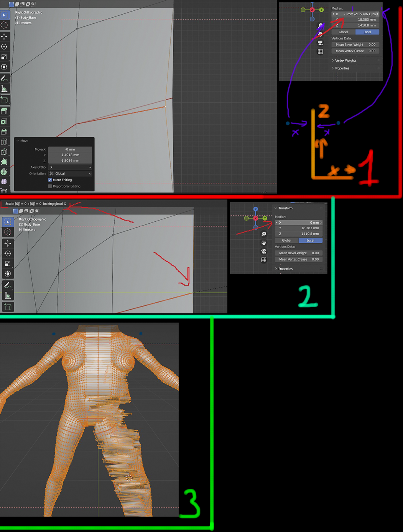Collapse the Move operator panel
The height and width of the screenshot is (532, 403).
pyautogui.click(x=18, y=141)
